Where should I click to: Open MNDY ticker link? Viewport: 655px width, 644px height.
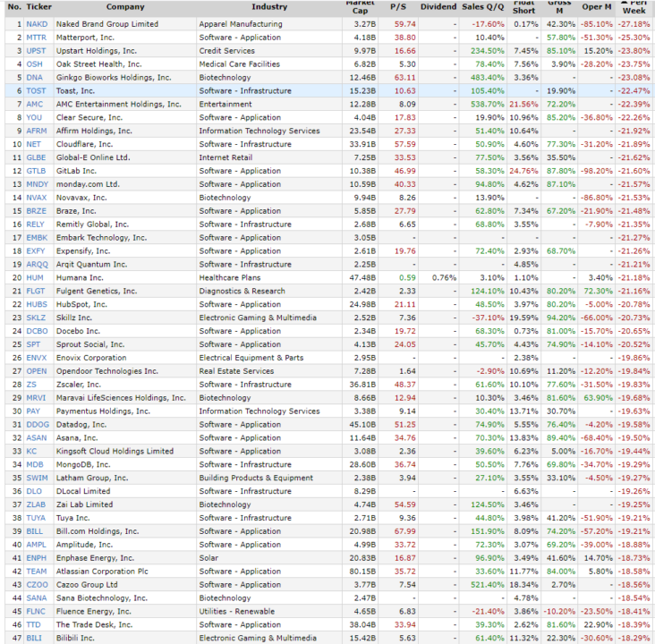pyautogui.click(x=38, y=184)
